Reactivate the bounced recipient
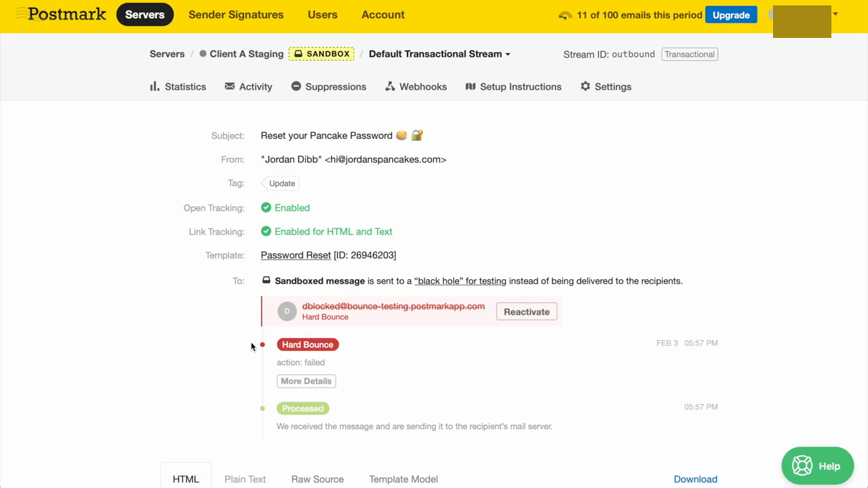The image size is (868, 488). (526, 312)
